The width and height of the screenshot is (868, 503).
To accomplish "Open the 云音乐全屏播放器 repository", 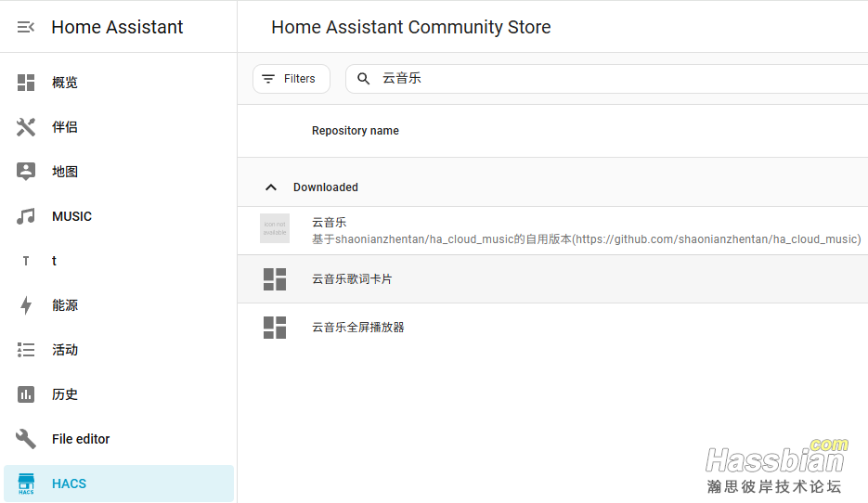I will [358, 328].
